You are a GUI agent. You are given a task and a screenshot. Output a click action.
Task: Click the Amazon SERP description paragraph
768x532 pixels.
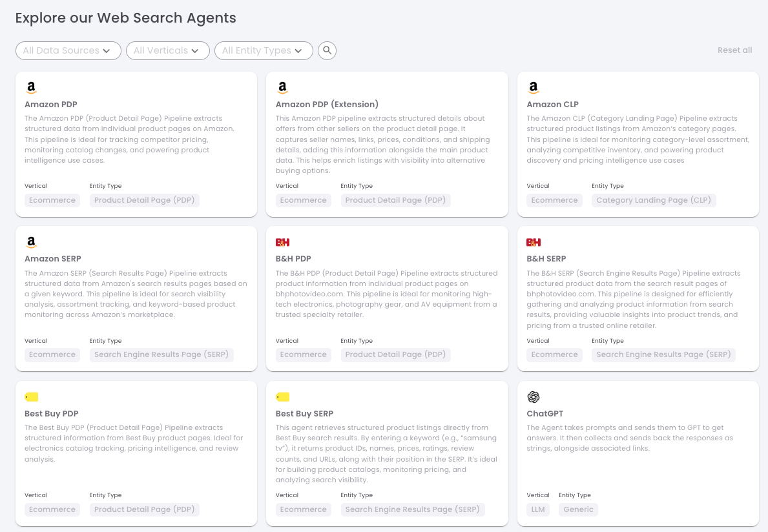(x=136, y=294)
